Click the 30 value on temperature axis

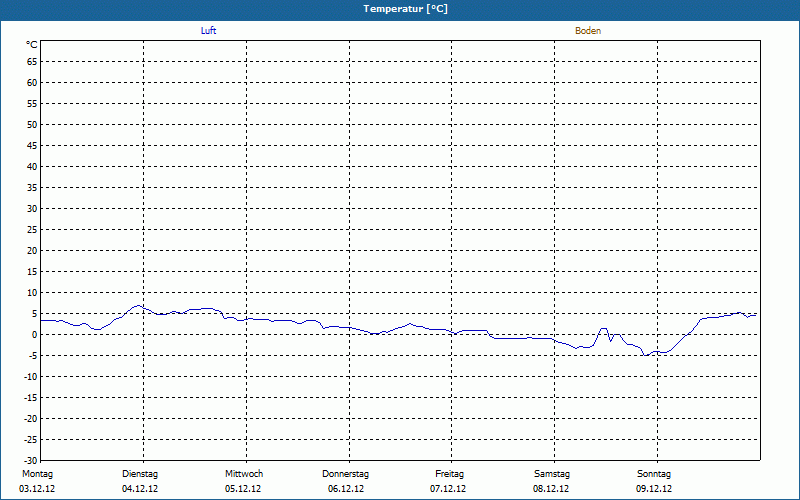32,209
